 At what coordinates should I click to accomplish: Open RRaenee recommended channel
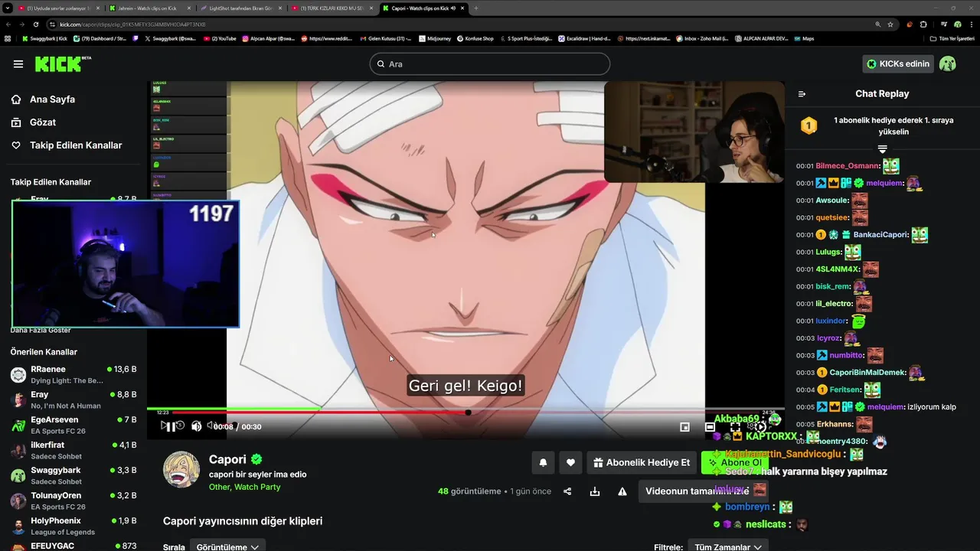(73, 374)
